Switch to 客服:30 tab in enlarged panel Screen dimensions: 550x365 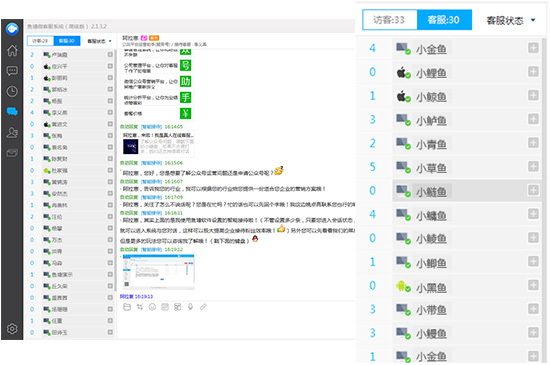click(444, 20)
